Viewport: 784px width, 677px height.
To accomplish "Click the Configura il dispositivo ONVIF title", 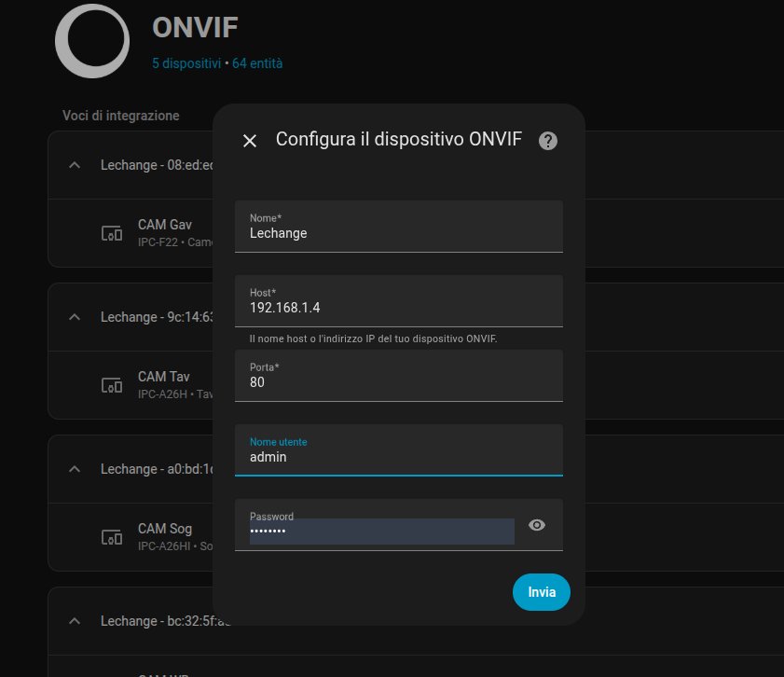I will click(x=398, y=140).
